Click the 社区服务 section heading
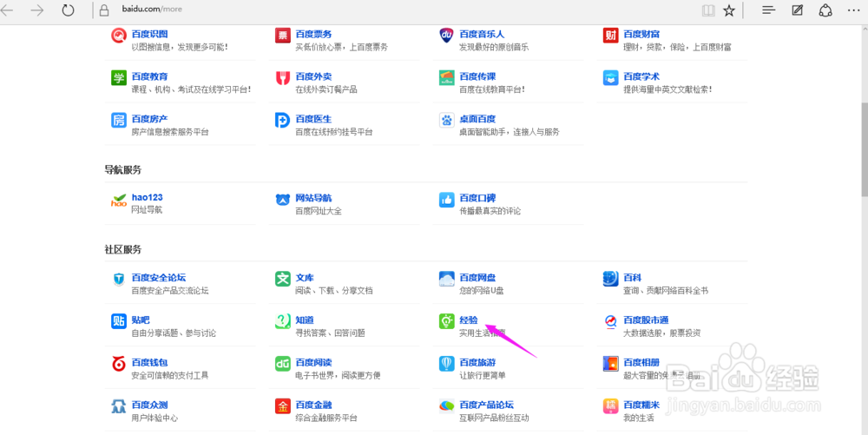Viewport: 868px width, 435px height. pos(123,249)
